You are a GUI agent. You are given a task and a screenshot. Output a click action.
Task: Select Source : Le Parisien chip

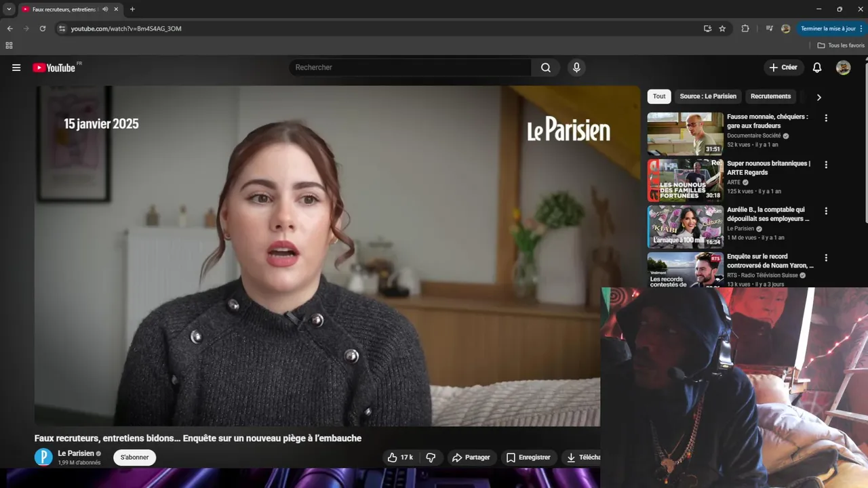pos(708,96)
